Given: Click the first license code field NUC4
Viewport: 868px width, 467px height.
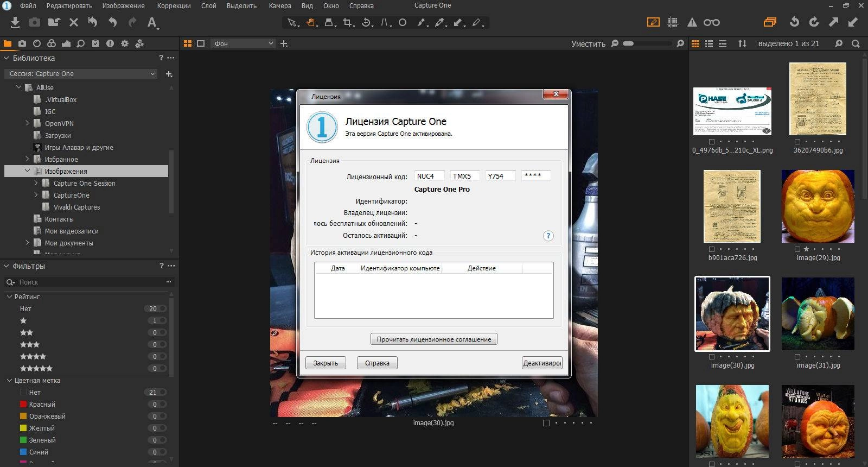Looking at the screenshot, I should pos(430,176).
